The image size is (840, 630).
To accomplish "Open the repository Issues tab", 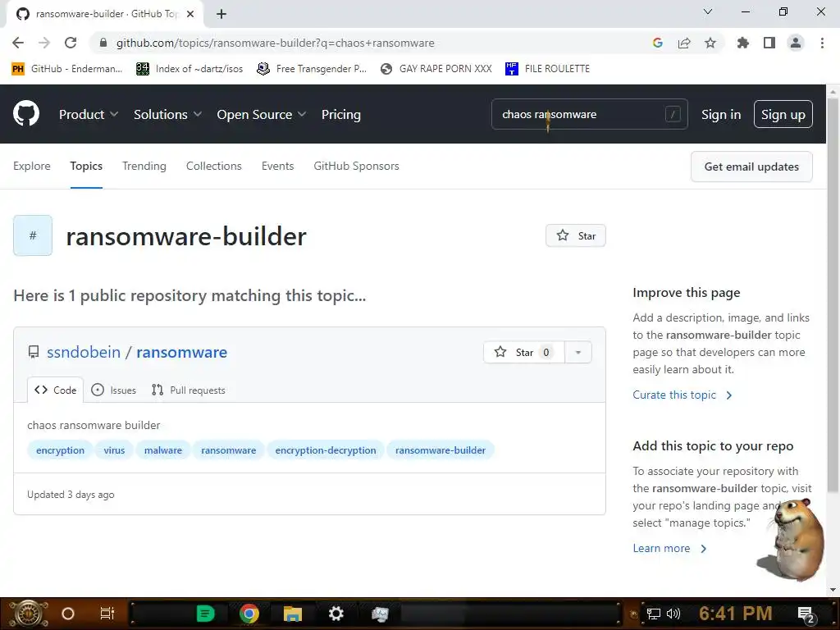I will (113, 390).
